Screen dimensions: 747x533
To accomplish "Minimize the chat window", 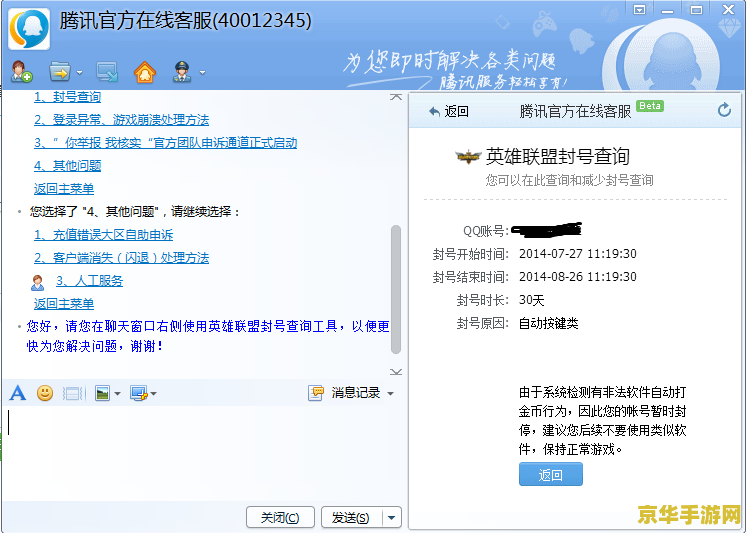I will (667, 10).
